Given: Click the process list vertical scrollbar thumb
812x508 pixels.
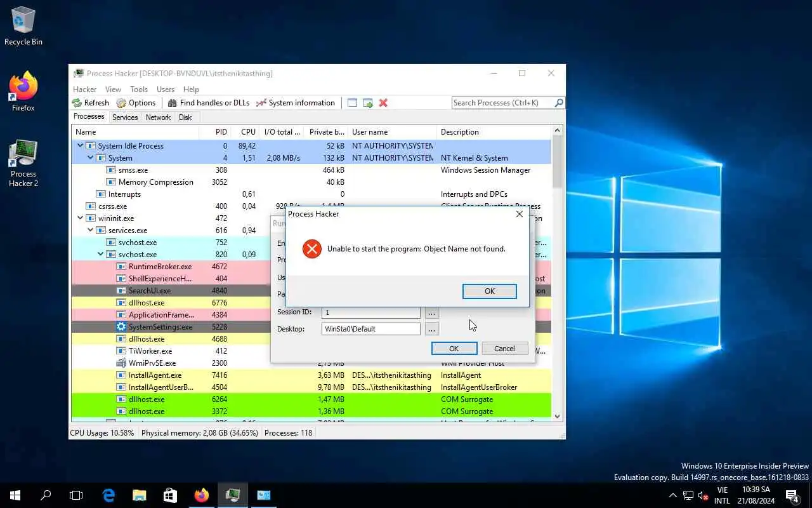Looking at the screenshot, I should click(x=558, y=162).
